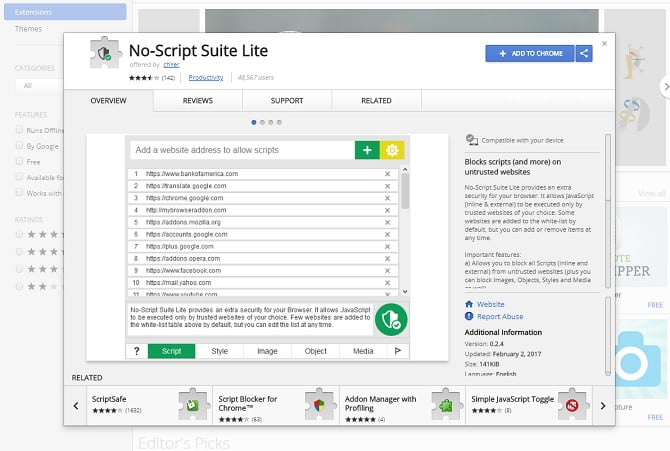Viewport: 670px width, 451px height.
Task: Select the bottom ratings radio button
Action: click(x=19, y=286)
